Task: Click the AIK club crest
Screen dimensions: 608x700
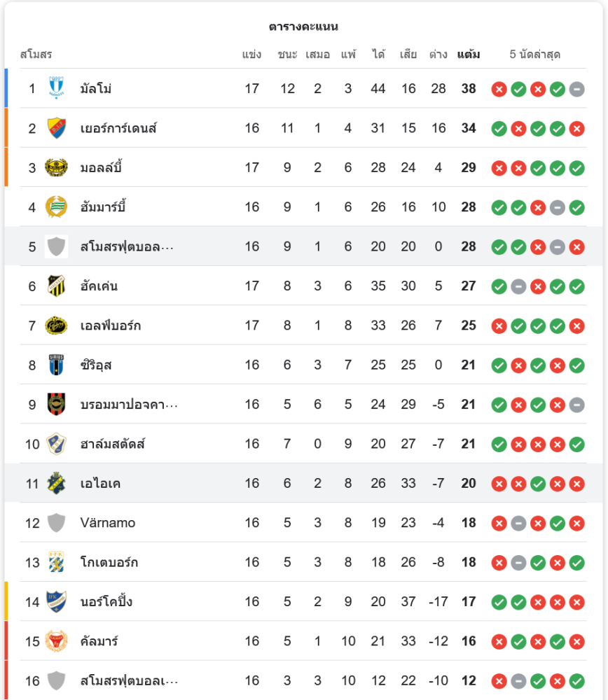Action: pos(56,483)
